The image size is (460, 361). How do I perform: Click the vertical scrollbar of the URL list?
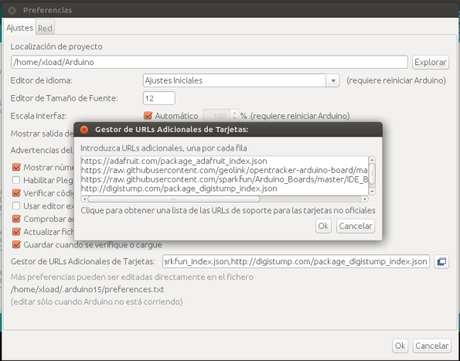click(x=372, y=173)
